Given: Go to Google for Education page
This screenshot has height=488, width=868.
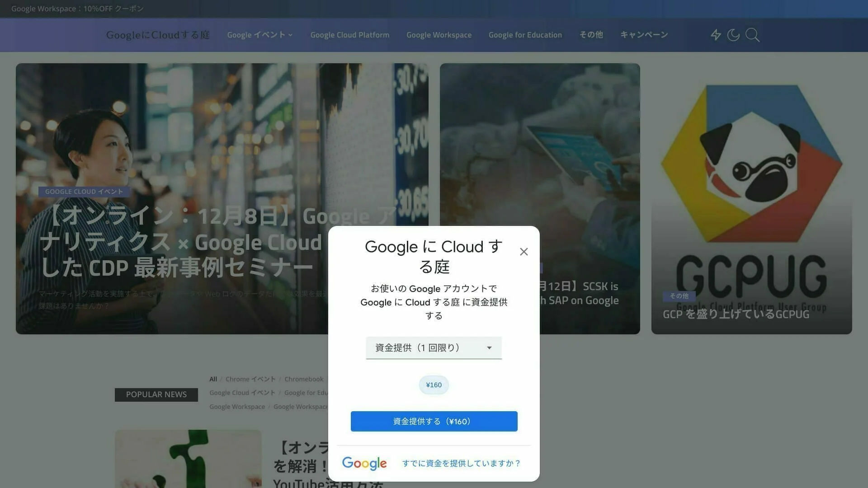Looking at the screenshot, I should [525, 35].
